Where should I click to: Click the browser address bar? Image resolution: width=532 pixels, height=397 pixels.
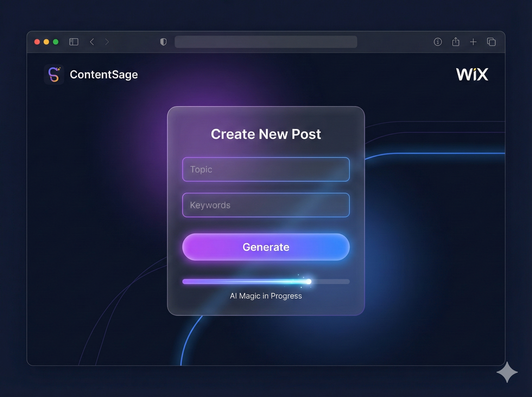266,42
